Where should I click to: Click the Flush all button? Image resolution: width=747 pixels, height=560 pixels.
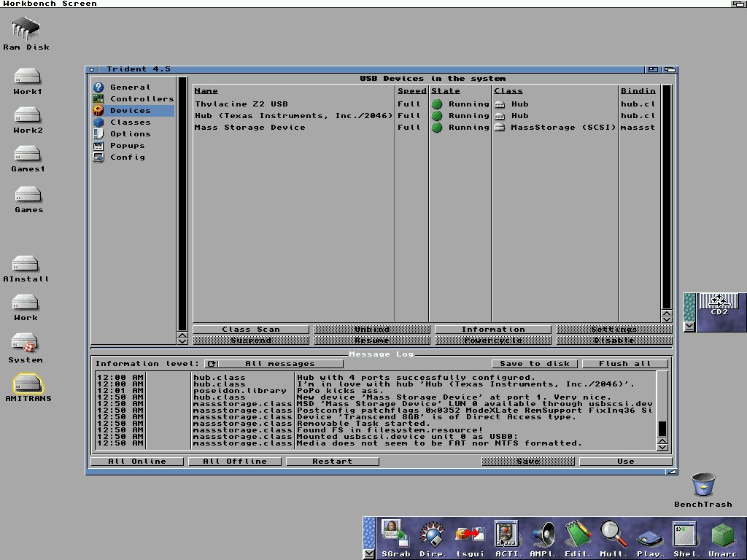point(625,363)
